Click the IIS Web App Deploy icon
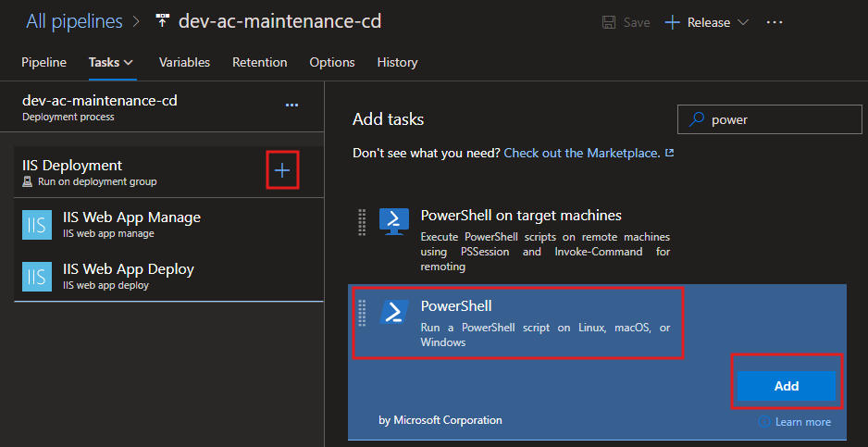The width and height of the screenshot is (868, 447). coord(37,277)
